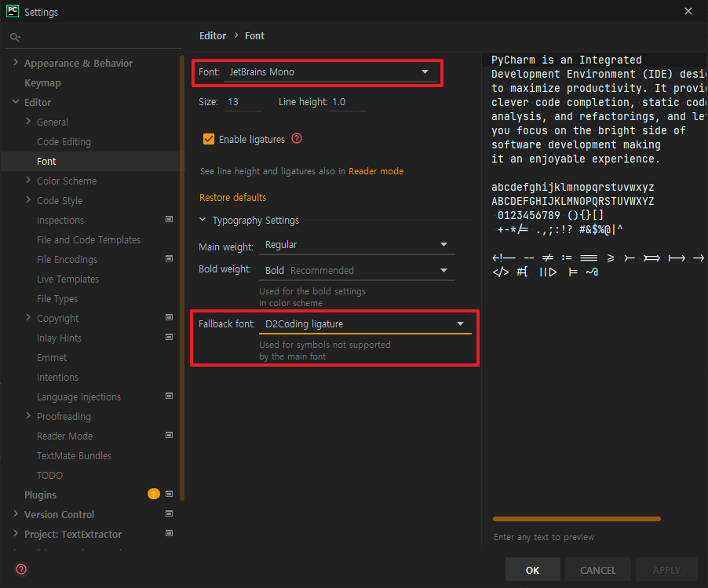Open Emmet settings
Screen dimensions: 708x588
pos(52,358)
